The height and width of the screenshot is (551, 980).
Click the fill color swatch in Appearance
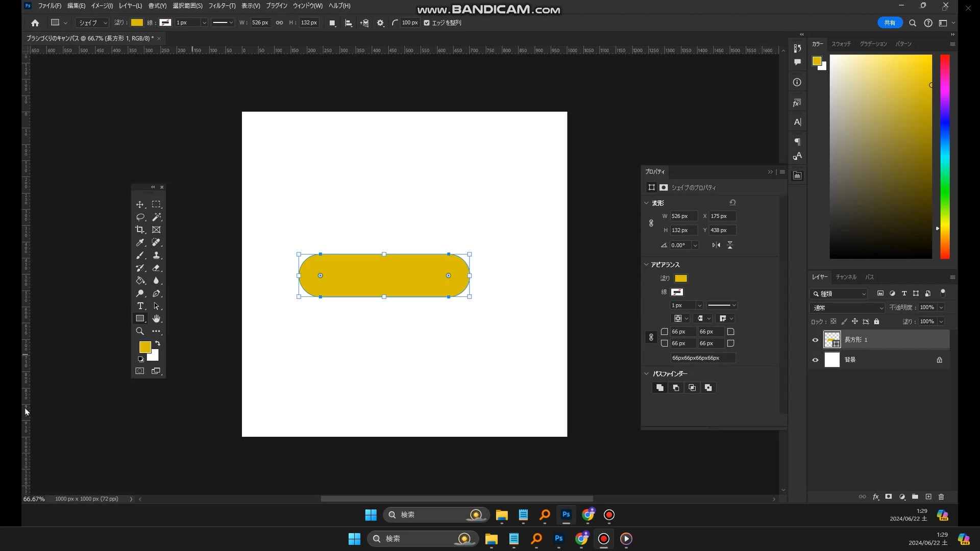pos(681,279)
